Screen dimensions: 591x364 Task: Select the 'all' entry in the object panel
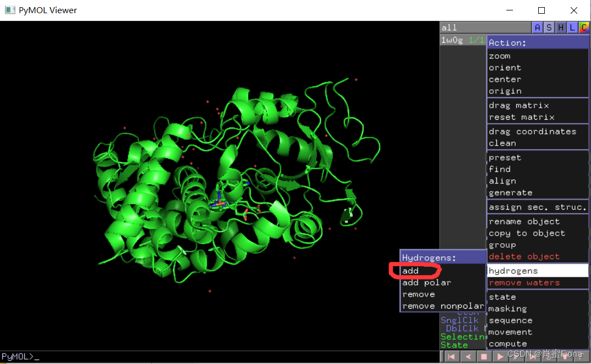(485, 27)
